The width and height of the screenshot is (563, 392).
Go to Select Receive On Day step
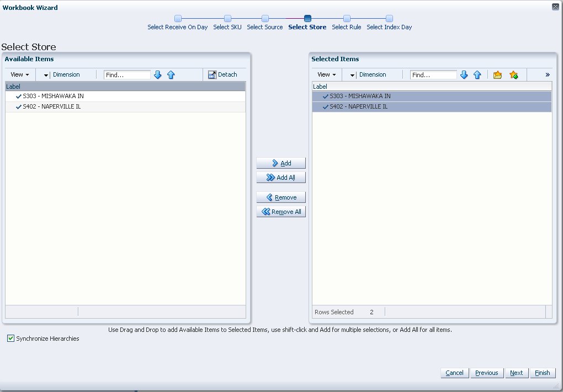[178, 23]
